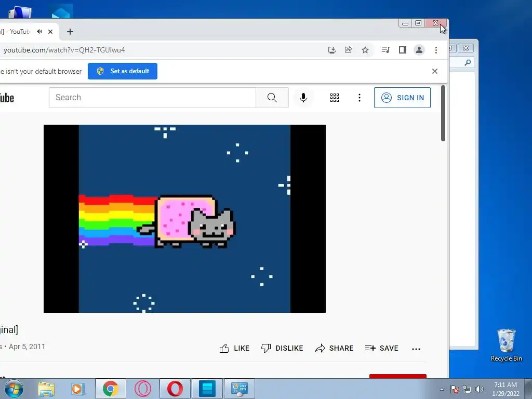The image size is (532, 399).
Task: Click the SHARE arrow button
Action: click(334, 348)
